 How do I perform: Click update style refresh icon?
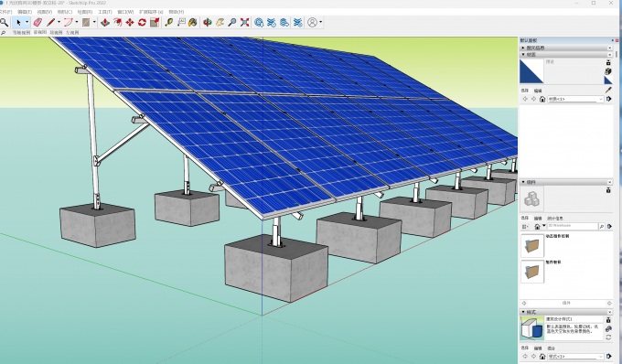point(608,337)
